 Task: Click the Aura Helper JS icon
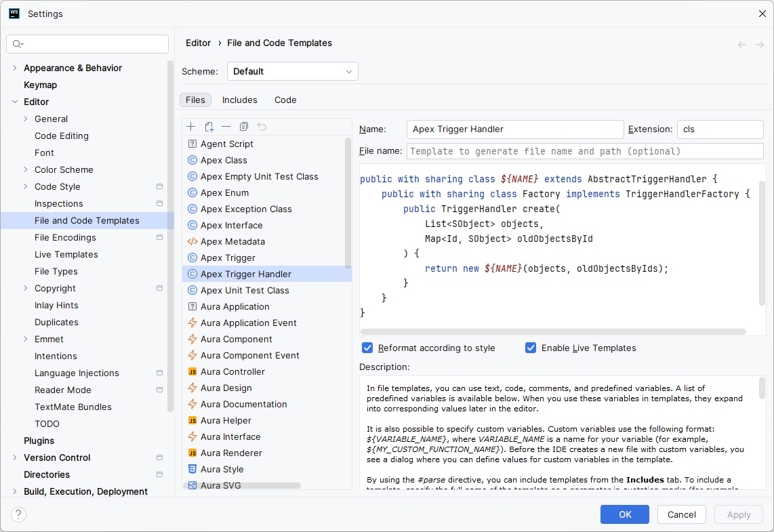(192, 420)
